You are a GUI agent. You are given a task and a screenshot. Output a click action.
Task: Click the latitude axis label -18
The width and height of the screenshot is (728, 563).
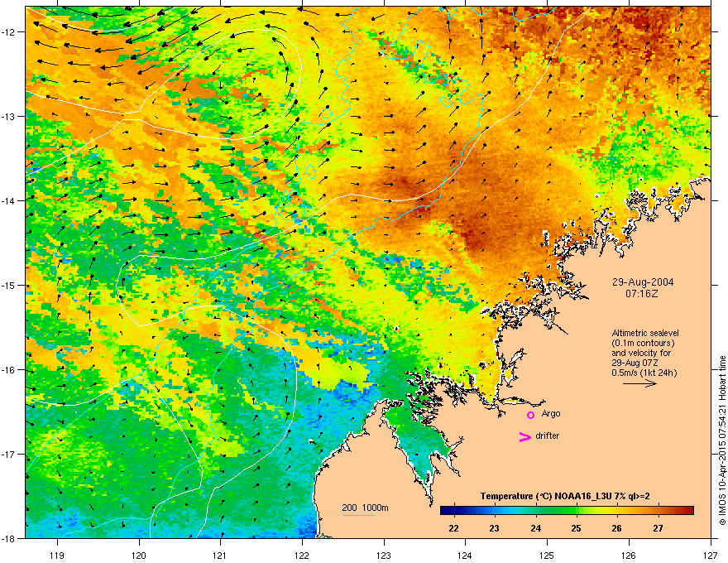(x=9, y=538)
